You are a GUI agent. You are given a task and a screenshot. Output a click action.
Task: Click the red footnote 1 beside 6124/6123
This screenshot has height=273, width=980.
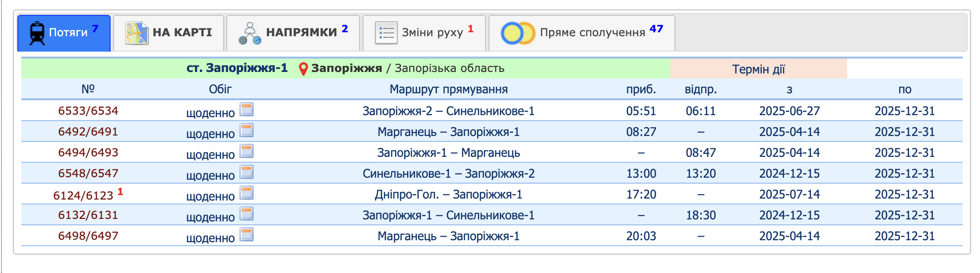(120, 191)
